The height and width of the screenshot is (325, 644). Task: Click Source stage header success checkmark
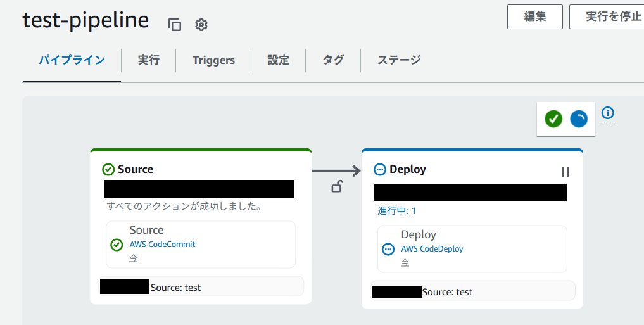[108, 169]
